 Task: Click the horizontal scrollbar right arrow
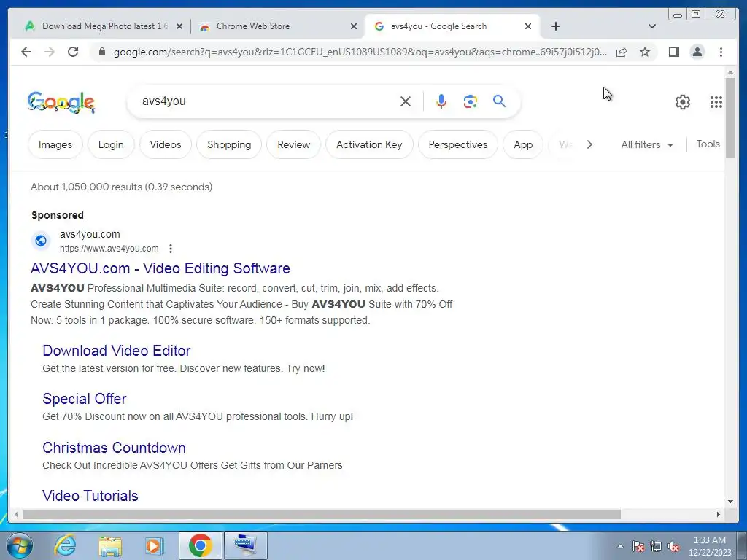tap(719, 514)
